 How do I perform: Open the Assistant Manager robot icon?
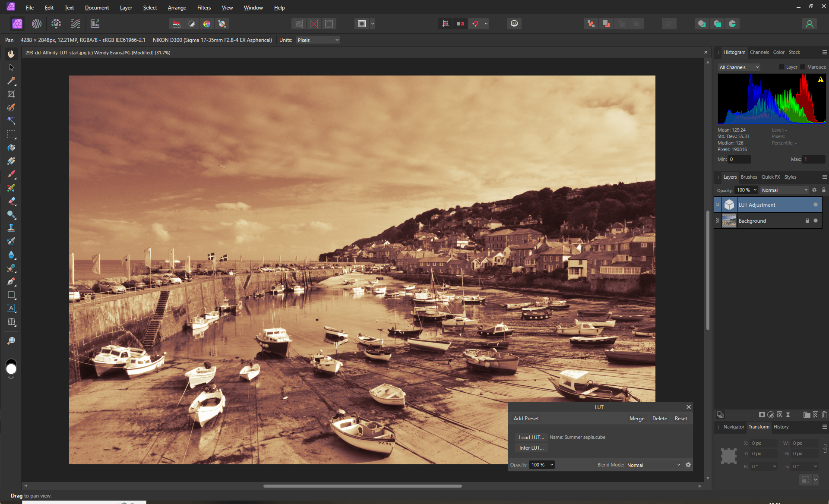[514, 24]
